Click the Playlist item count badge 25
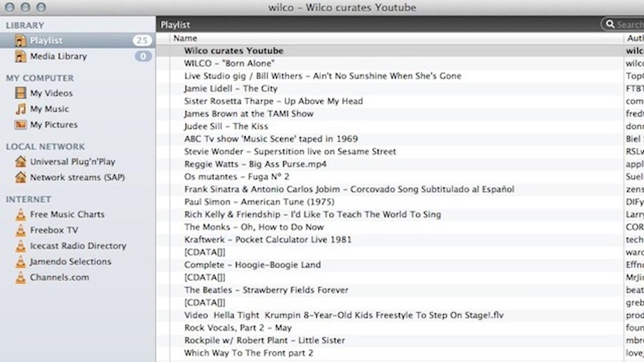644x362 pixels. [x=142, y=41]
